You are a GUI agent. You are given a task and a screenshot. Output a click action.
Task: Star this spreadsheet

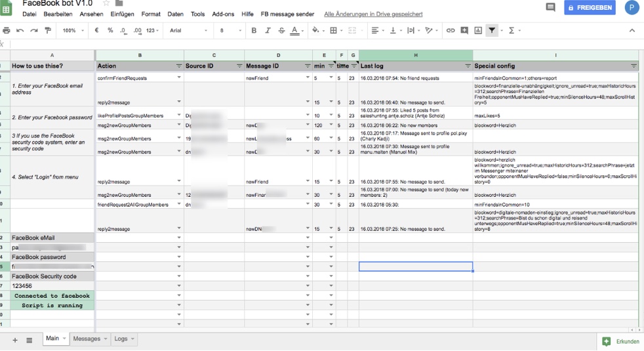coord(106,3)
